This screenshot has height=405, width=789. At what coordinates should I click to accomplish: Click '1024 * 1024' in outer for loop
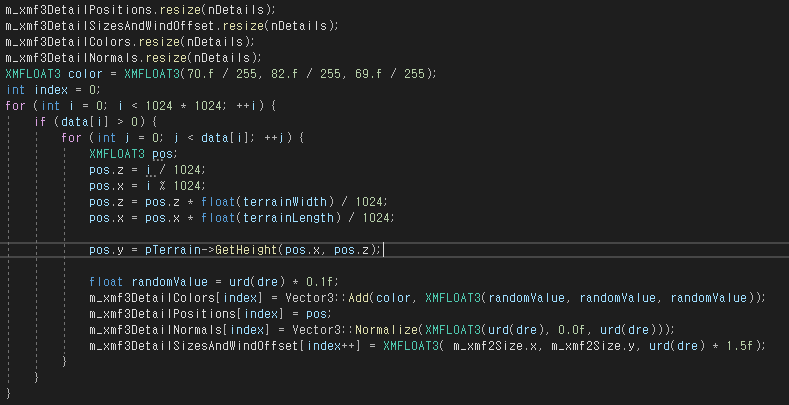coord(184,106)
